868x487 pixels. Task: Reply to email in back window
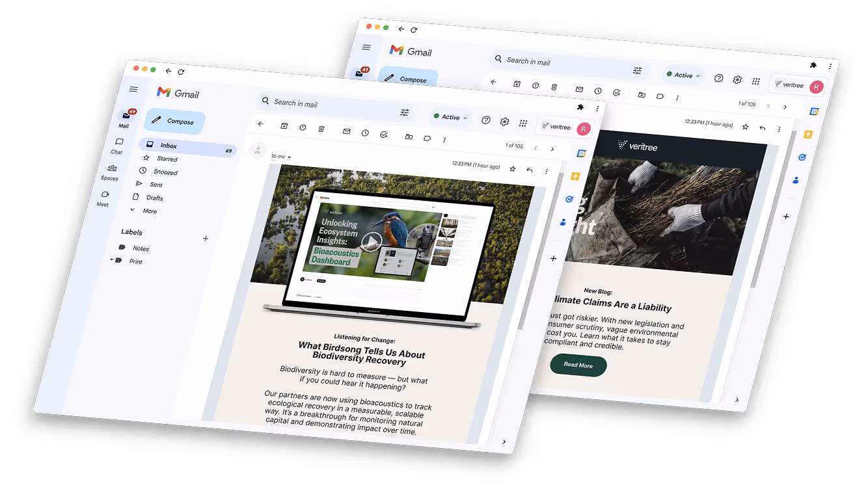click(763, 127)
